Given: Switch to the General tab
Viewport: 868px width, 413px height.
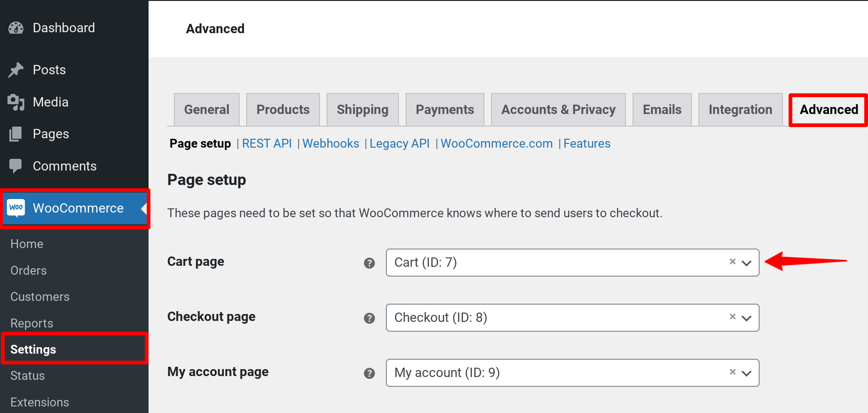Looking at the screenshot, I should pyautogui.click(x=206, y=110).
